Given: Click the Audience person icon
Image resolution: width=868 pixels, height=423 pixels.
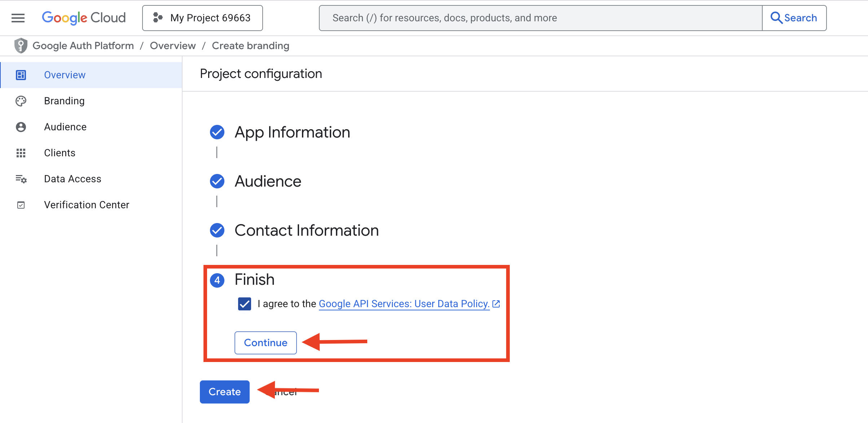Looking at the screenshot, I should (x=21, y=127).
